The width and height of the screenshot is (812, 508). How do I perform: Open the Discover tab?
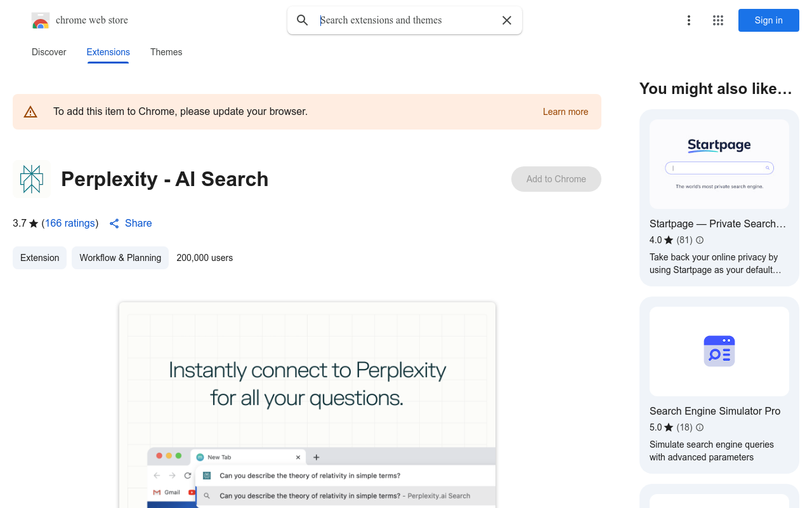[49, 52]
